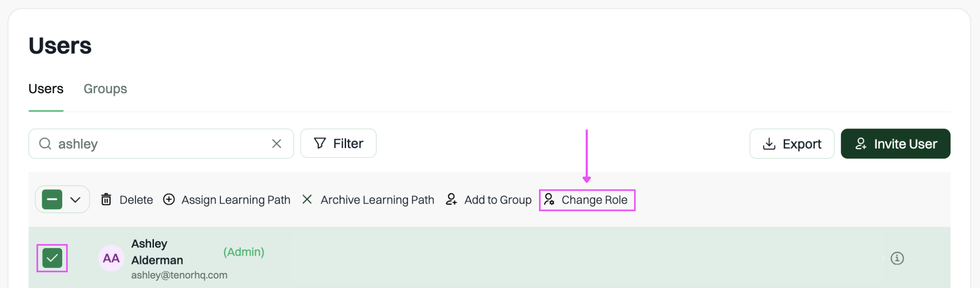Viewport: 980px width, 288px height.
Task: Switch to the Groups tab
Action: coord(105,89)
